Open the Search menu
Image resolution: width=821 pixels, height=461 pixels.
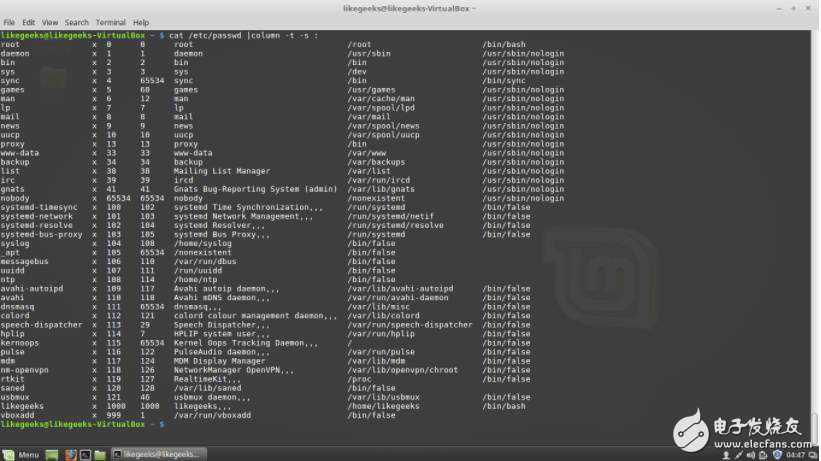[x=76, y=23]
